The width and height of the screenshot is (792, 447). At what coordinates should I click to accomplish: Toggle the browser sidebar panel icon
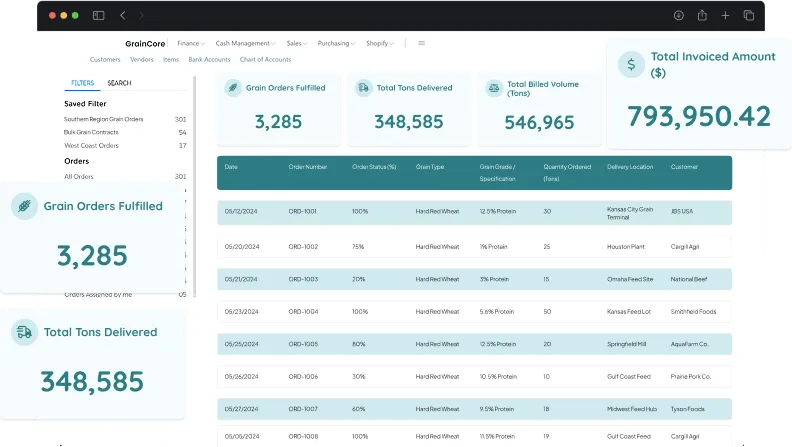(x=98, y=15)
